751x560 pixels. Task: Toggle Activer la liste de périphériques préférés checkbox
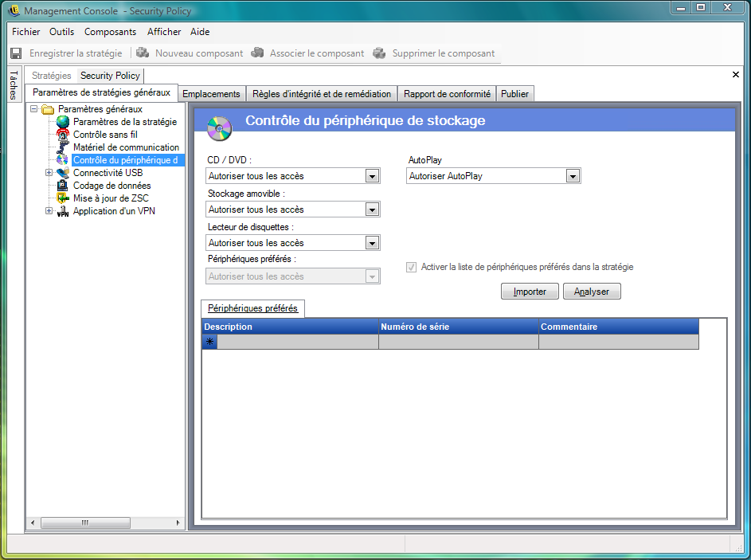pos(411,268)
